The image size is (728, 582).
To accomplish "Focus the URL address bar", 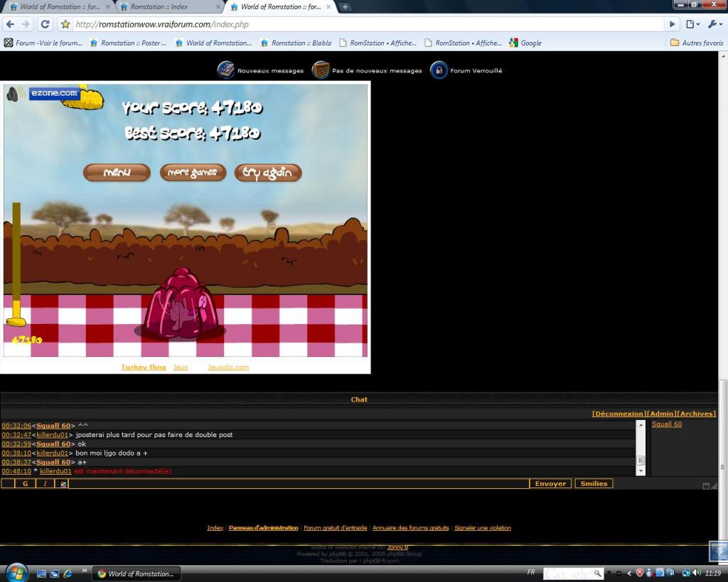I will click(367, 24).
